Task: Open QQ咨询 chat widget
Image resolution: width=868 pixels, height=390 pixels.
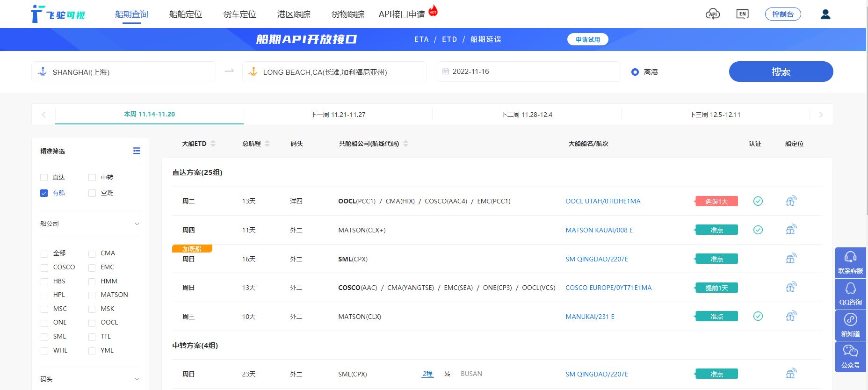Action: coord(850,294)
